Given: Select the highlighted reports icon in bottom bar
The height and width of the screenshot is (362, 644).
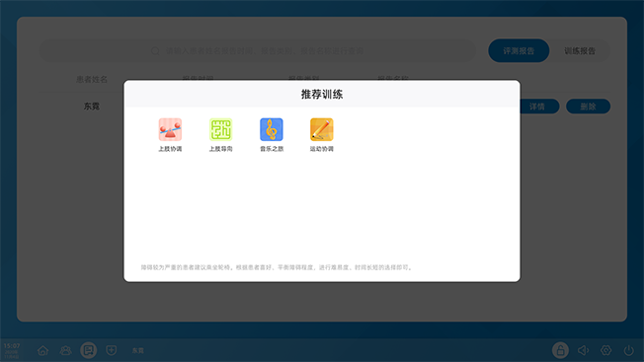Looking at the screenshot, I should pos(88,350).
